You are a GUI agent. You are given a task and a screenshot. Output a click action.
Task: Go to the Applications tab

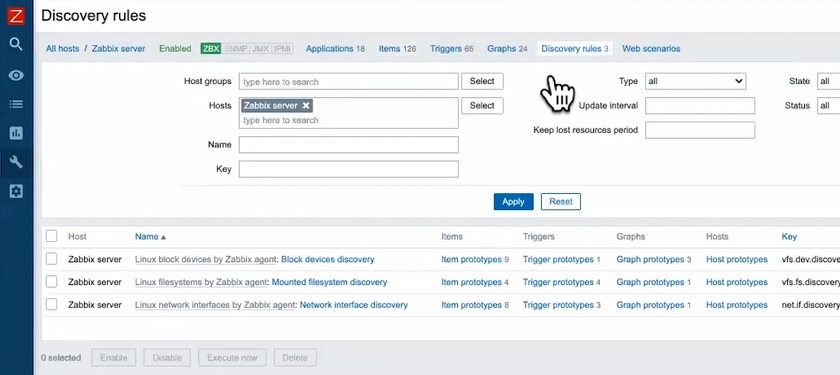coord(335,49)
